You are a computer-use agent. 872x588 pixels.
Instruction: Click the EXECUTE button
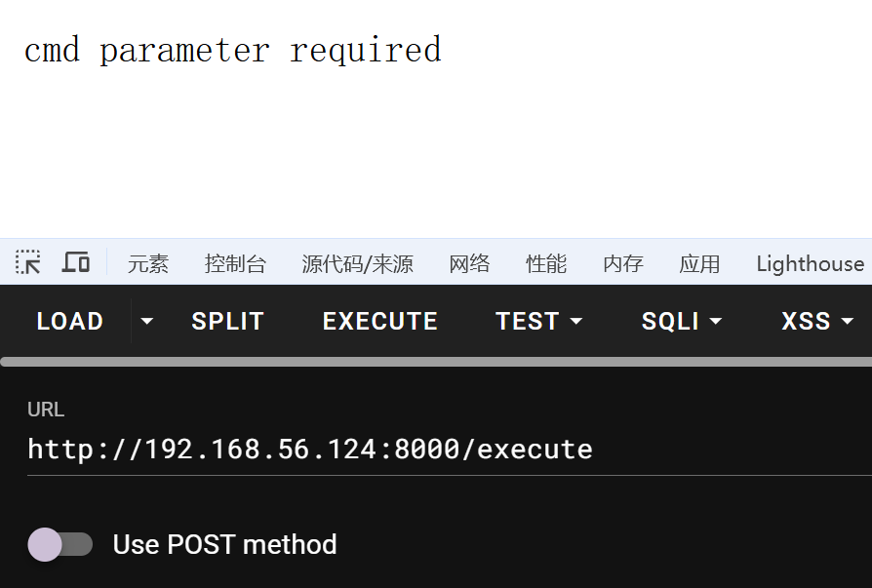[379, 321]
